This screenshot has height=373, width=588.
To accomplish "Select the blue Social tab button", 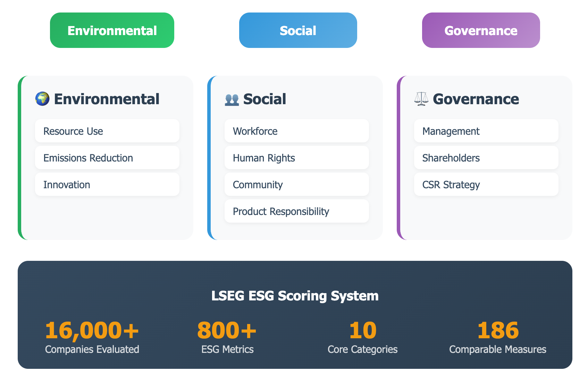I will [298, 31].
